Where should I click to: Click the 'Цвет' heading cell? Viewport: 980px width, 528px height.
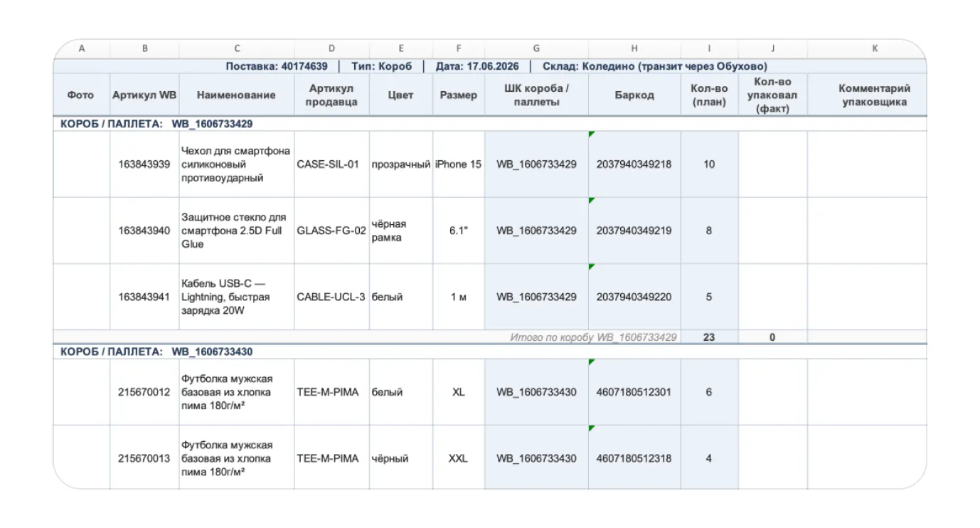(x=401, y=95)
